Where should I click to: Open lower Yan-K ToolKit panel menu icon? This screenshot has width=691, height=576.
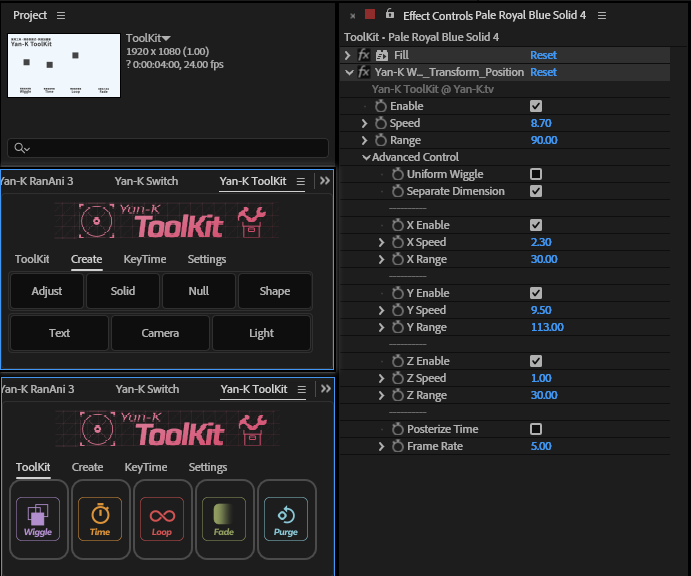[301, 389]
